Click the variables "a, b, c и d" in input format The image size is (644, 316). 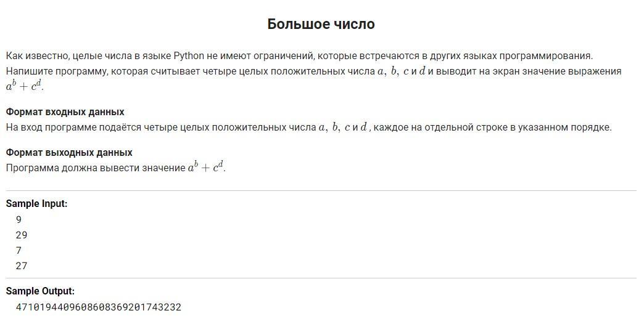344,128
